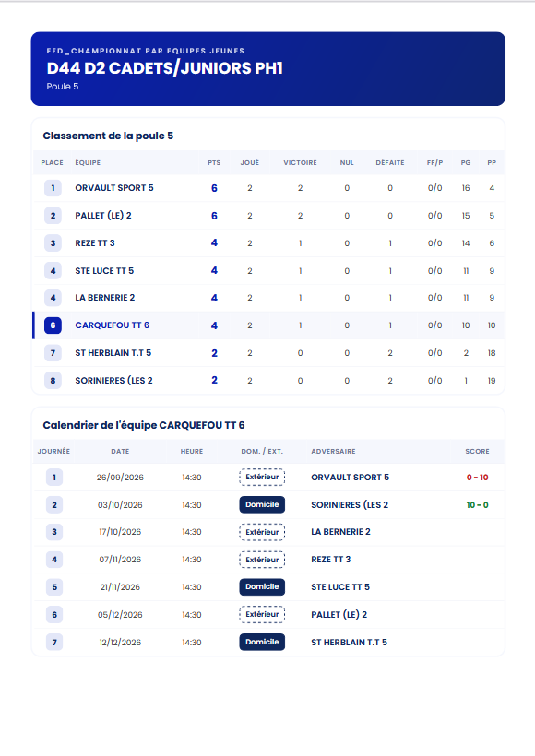
Task: Click the place badge 6 for Carquefou
Action: (53, 325)
